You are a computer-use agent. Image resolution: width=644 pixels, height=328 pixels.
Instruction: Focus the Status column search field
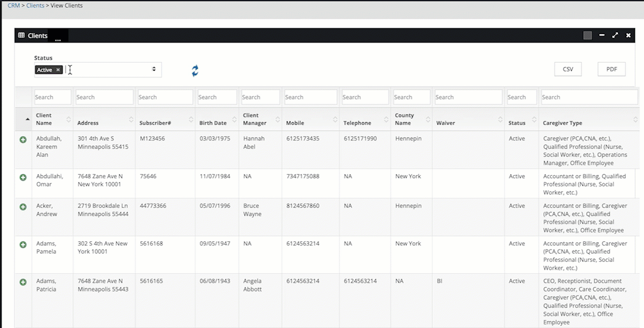[x=521, y=97]
